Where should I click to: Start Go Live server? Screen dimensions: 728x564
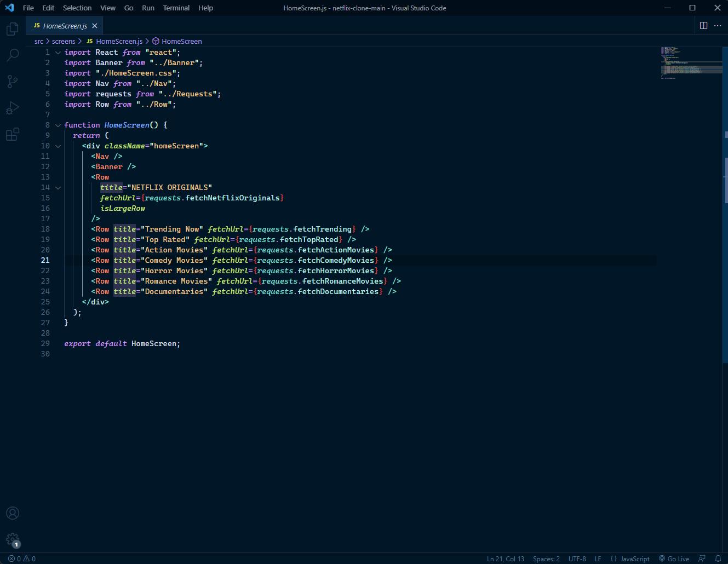[x=674, y=559]
